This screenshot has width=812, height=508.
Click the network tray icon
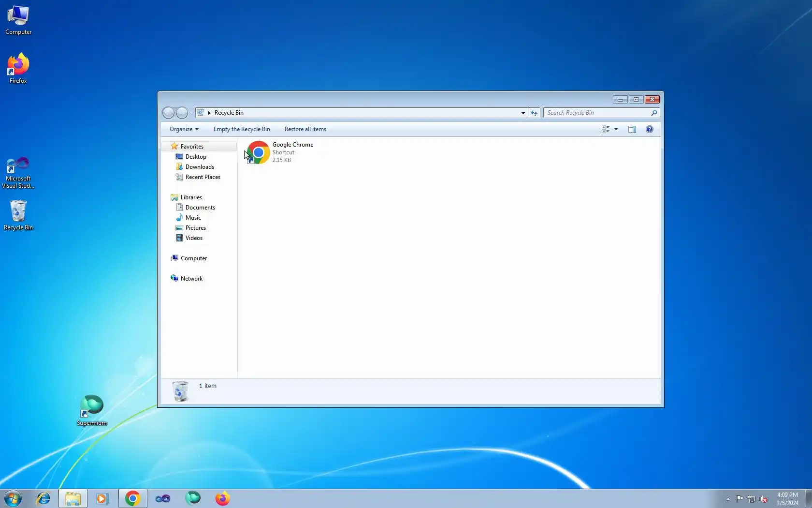tap(752, 499)
